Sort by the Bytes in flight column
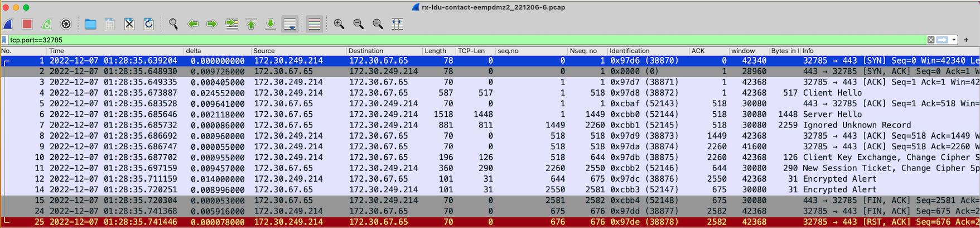This screenshot has height=228, width=980. click(785, 51)
